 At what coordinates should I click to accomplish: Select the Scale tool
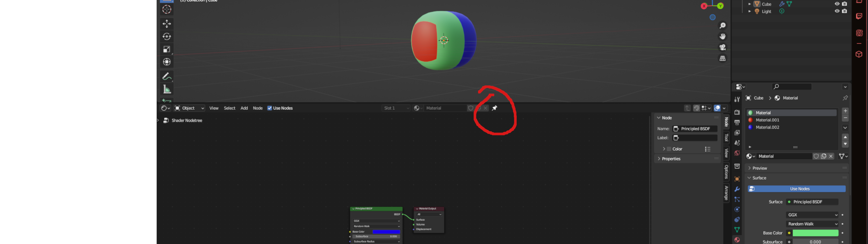pyautogui.click(x=167, y=49)
